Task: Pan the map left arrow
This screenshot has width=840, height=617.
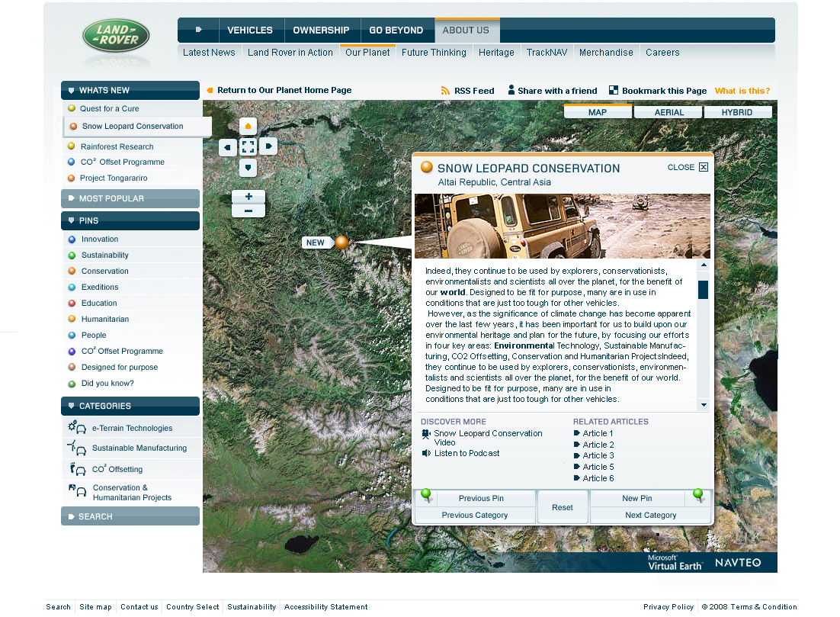Action: tap(228, 147)
